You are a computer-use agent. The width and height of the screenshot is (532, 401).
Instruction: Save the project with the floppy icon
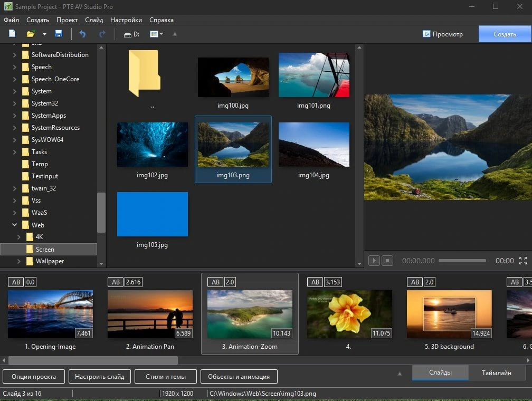coord(59,34)
